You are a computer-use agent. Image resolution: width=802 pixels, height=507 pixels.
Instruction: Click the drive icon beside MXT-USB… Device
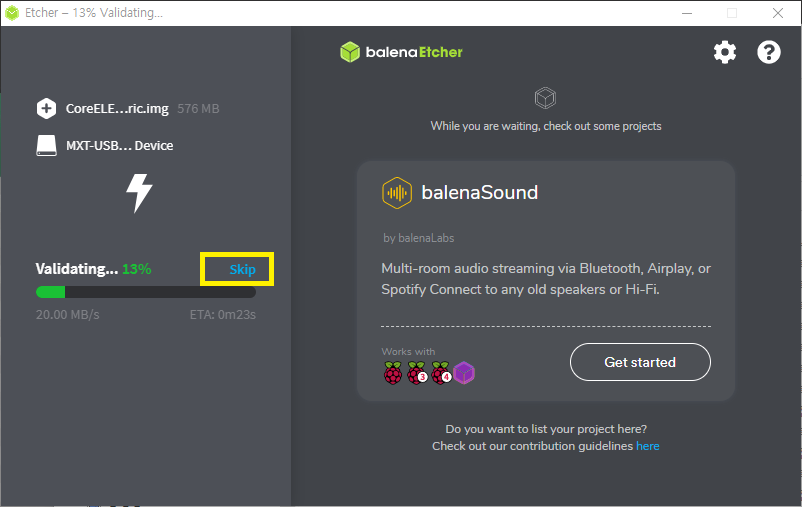click(x=47, y=146)
